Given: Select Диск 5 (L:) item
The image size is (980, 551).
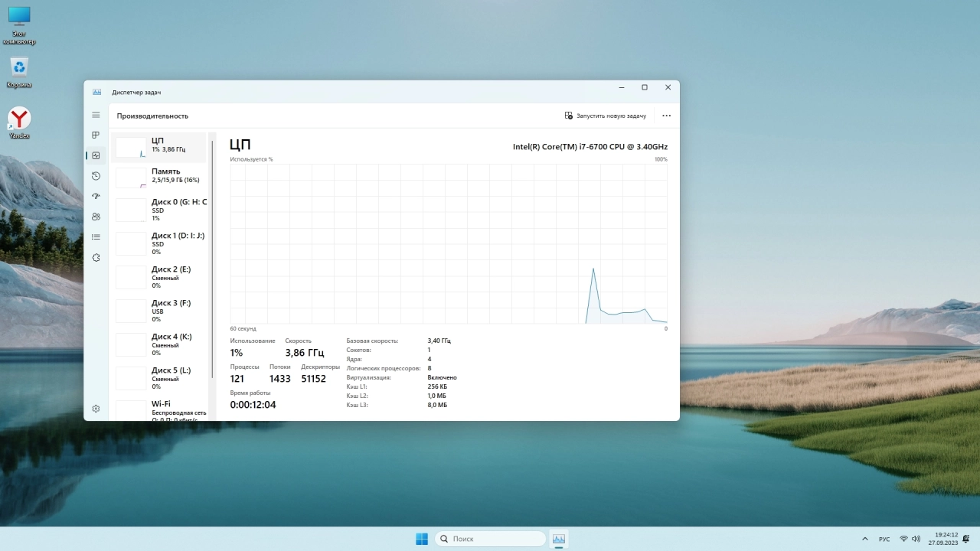Looking at the screenshot, I should (x=159, y=378).
